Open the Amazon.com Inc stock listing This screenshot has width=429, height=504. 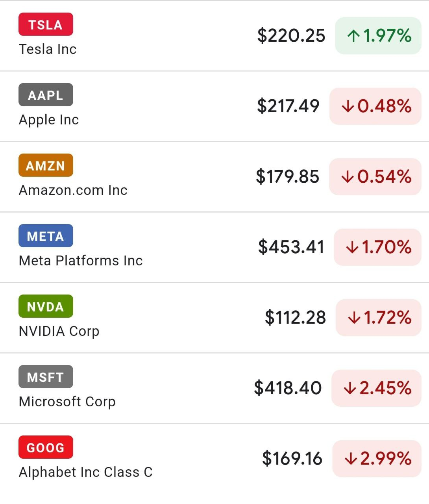73,190
